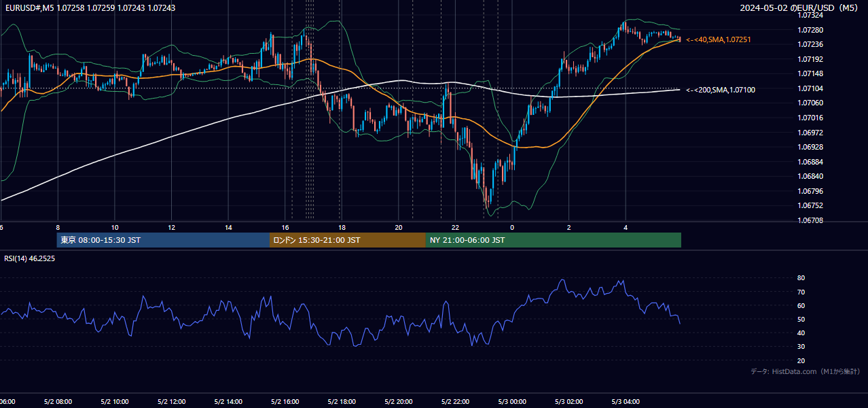Click price scale value 1.06972
868x408 pixels.
pyautogui.click(x=811, y=133)
